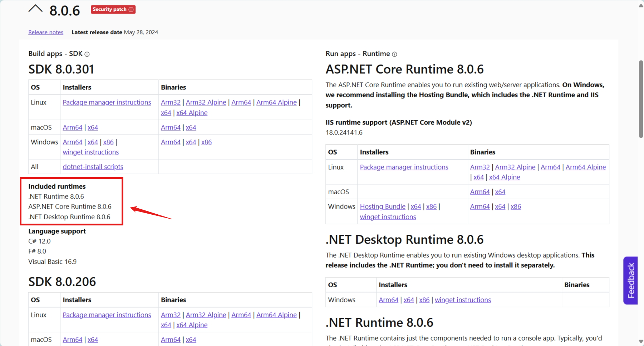This screenshot has width=644, height=346.
Task: Download SDK 8.0.301 Windows x86 binary
Action: point(207,142)
